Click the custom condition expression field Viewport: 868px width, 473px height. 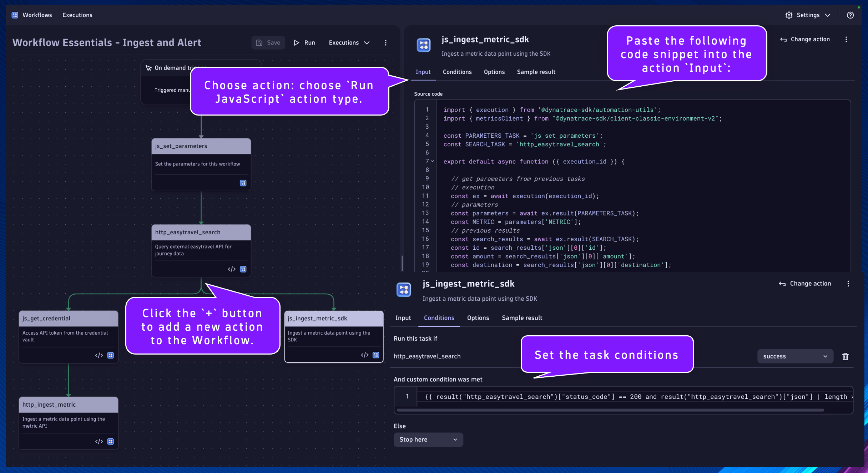coord(635,397)
